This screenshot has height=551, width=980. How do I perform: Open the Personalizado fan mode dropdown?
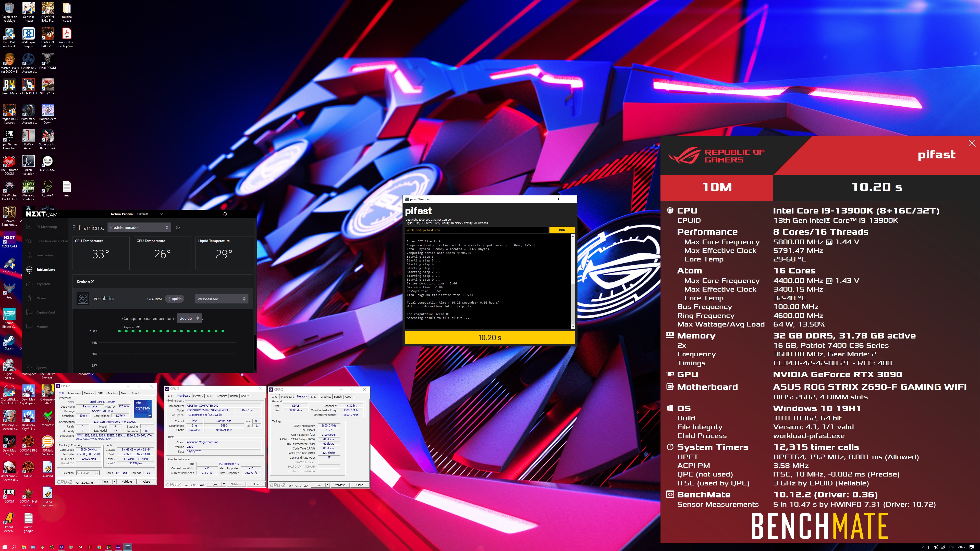(x=222, y=299)
